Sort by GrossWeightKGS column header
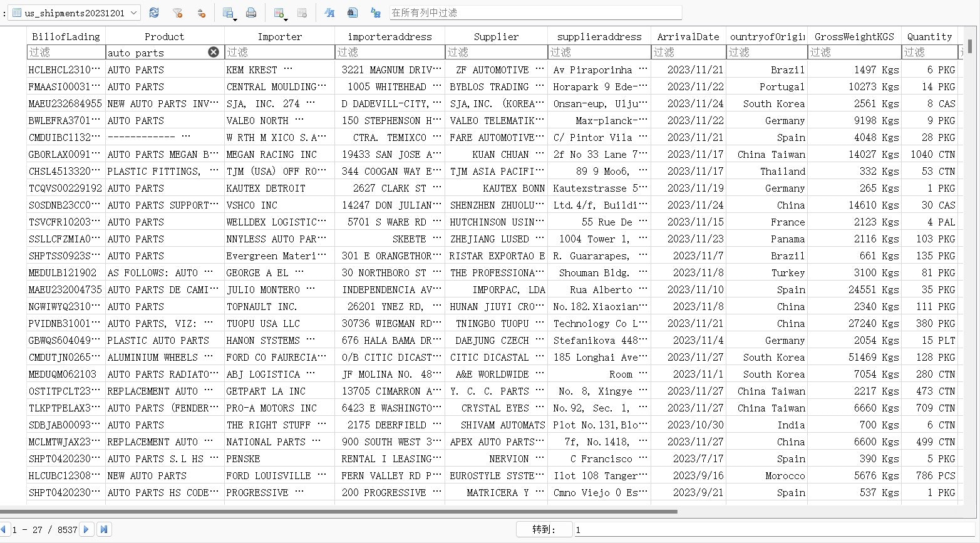Image resolution: width=980 pixels, height=543 pixels. (854, 36)
